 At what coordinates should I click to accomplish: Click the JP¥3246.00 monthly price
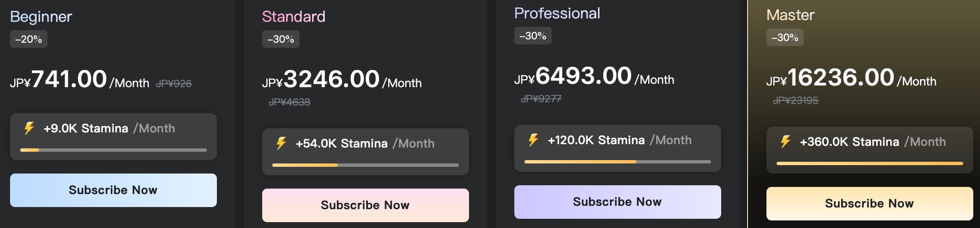coord(331,79)
